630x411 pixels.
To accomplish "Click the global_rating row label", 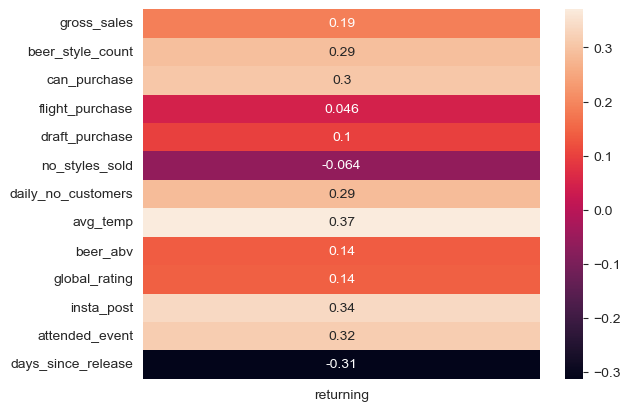I will pos(93,279).
